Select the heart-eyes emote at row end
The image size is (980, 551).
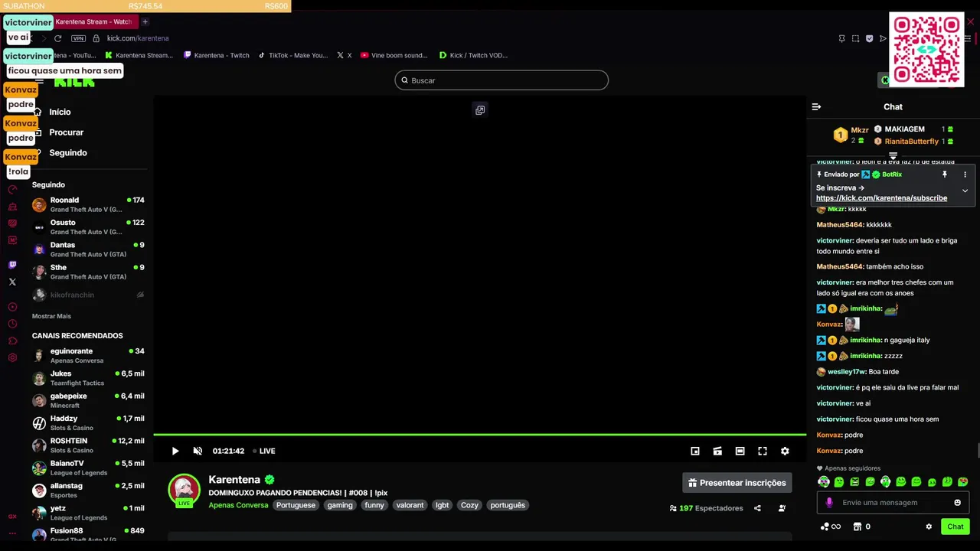(963, 482)
